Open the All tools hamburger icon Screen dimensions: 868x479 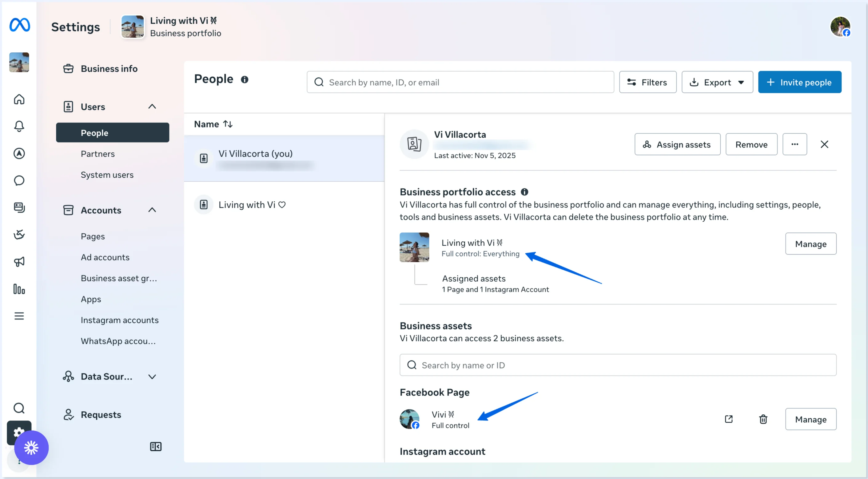coord(19,316)
